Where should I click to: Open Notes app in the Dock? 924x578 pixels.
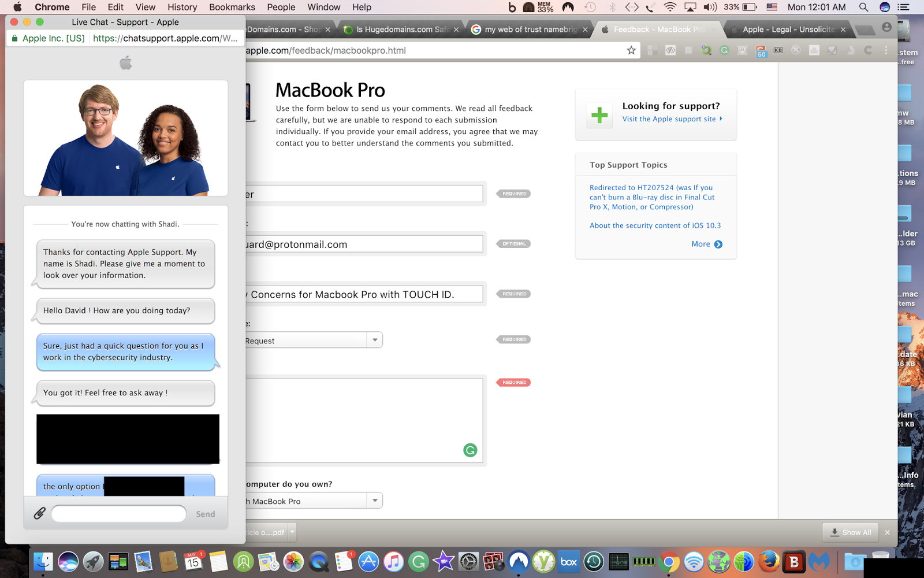(x=218, y=561)
